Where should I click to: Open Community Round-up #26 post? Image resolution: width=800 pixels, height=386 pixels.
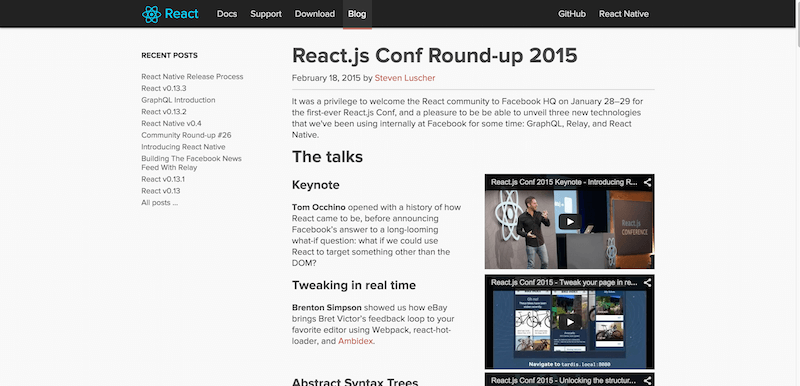pyautogui.click(x=186, y=135)
